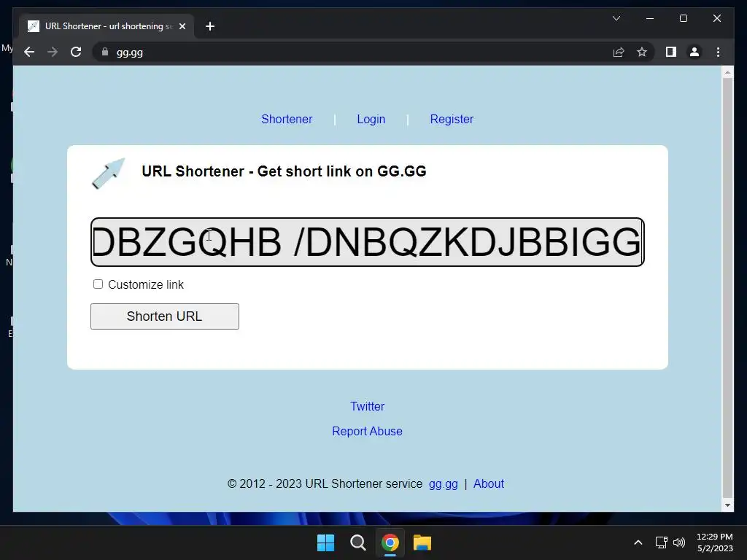This screenshot has height=560, width=747.
Task: Open the Register page
Action: click(x=452, y=119)
